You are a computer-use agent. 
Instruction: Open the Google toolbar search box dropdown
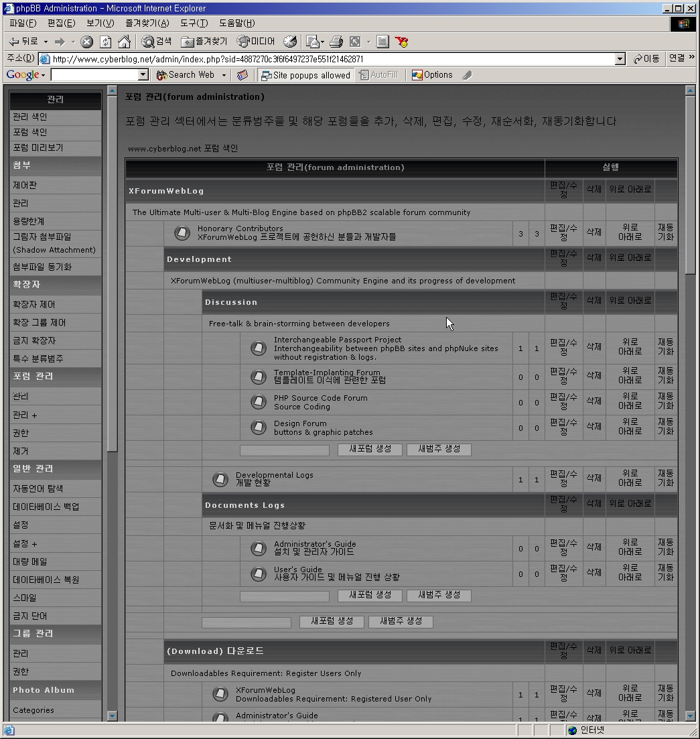click(x=143, y=75)
